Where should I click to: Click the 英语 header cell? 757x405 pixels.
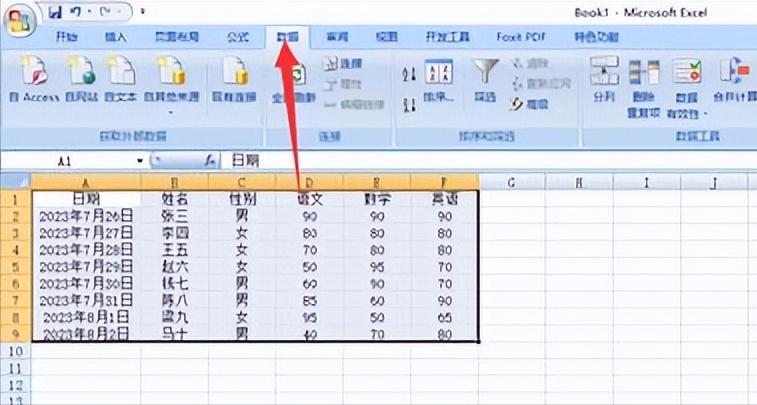pos(444,199)
